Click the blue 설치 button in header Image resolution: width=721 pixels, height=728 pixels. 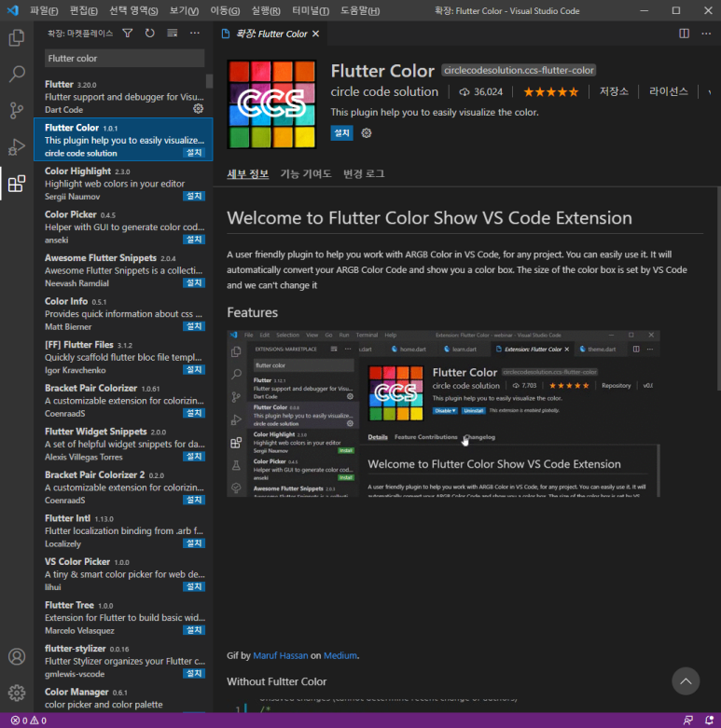tap(342, 133)
